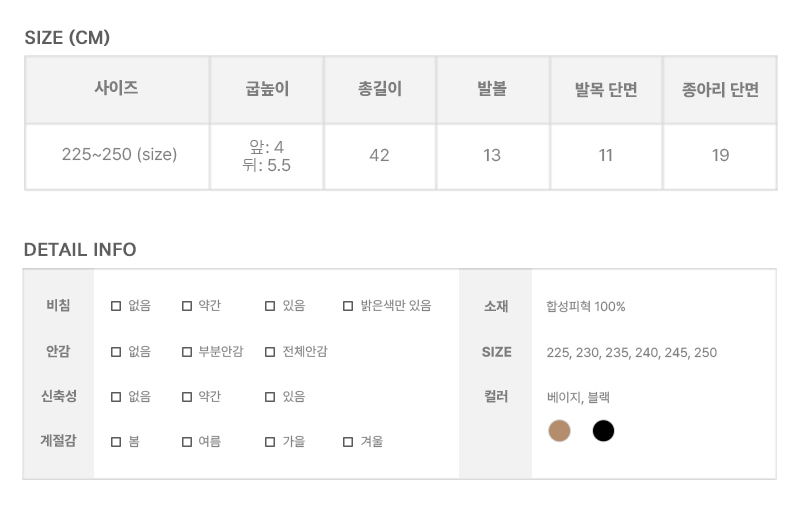800x528 pixels.
Task: Select the 전체안감 checkbox
Action: click(270, 352)
